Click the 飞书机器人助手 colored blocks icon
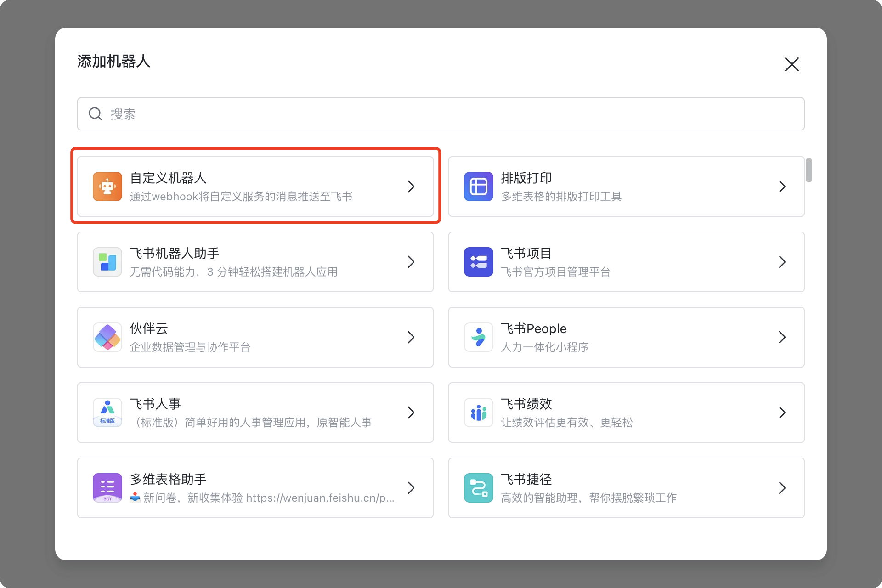 [107, 262]
